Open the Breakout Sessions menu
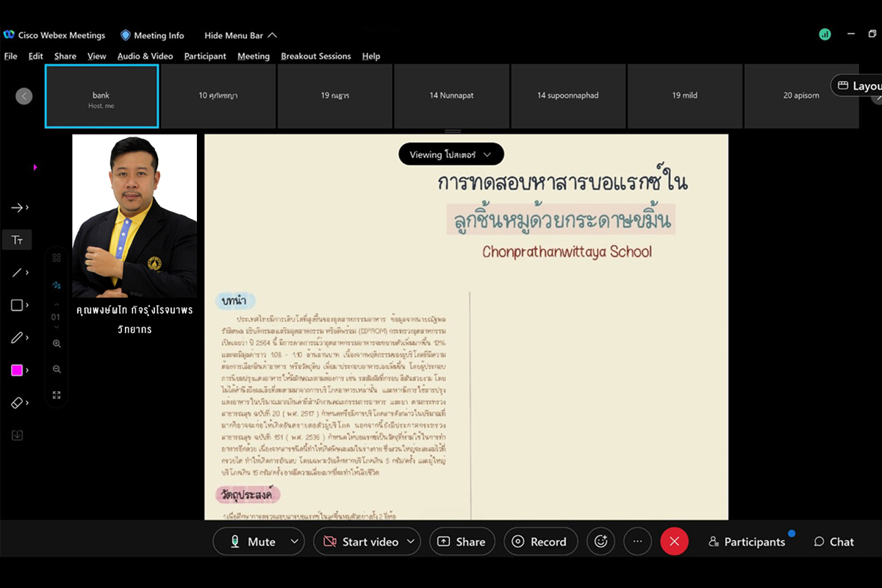This screenshot has width=882, height=588. pos(315,56)
